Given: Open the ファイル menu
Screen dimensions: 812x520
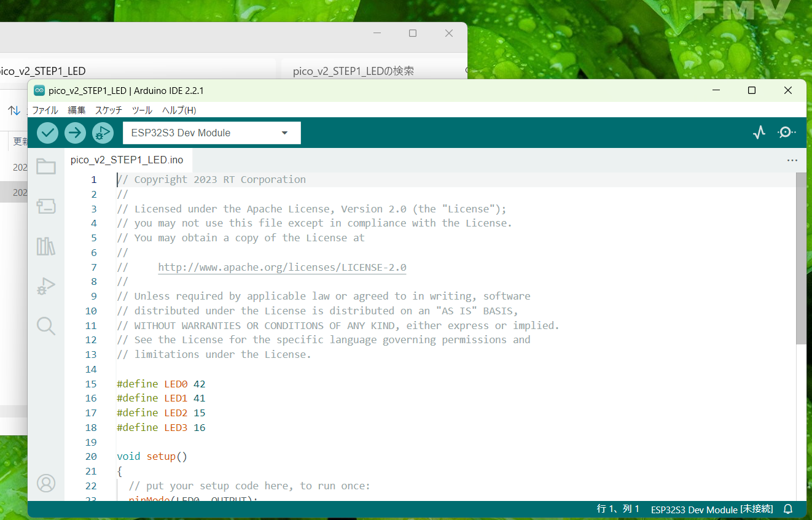Looking at the screenshot, I should (45, 111).
